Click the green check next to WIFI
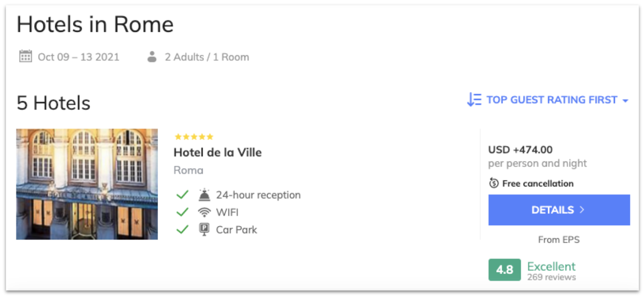This screenshot has width=644, height=297. [x=183, y=212]
